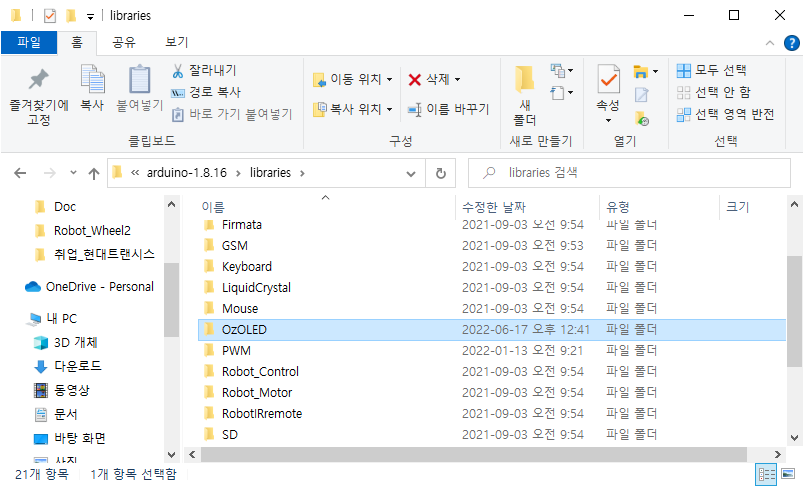Open 문서 in sidebar
Screen dimensions: 804x487
pyautogui.click(x=56, y=414)
